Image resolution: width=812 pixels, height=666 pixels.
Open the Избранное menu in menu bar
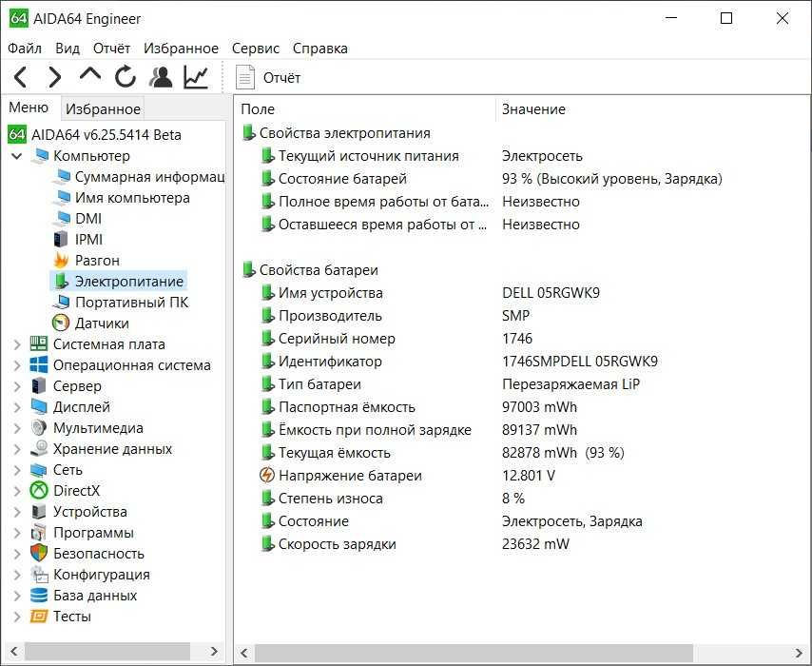click(181, 49)
